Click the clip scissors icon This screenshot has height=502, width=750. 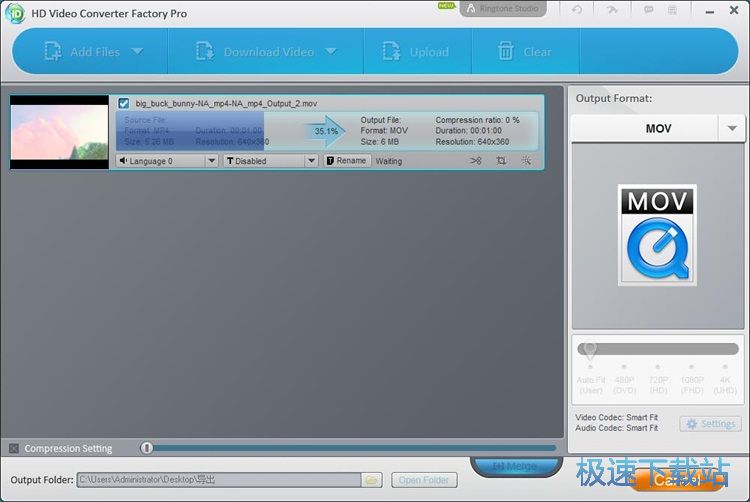click(475, 161)
